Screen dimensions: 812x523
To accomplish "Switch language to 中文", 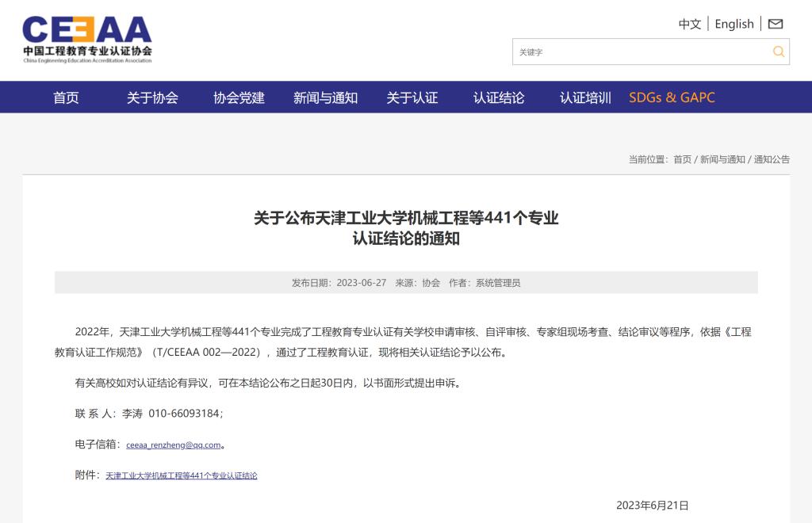I will pos(690,24).
